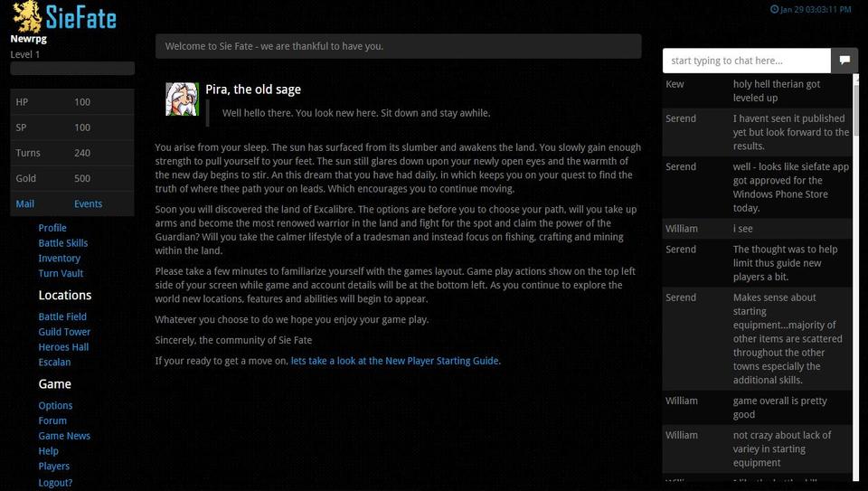Go to Battle Skills
868x491 pixels.
click(x=63, y=243)
